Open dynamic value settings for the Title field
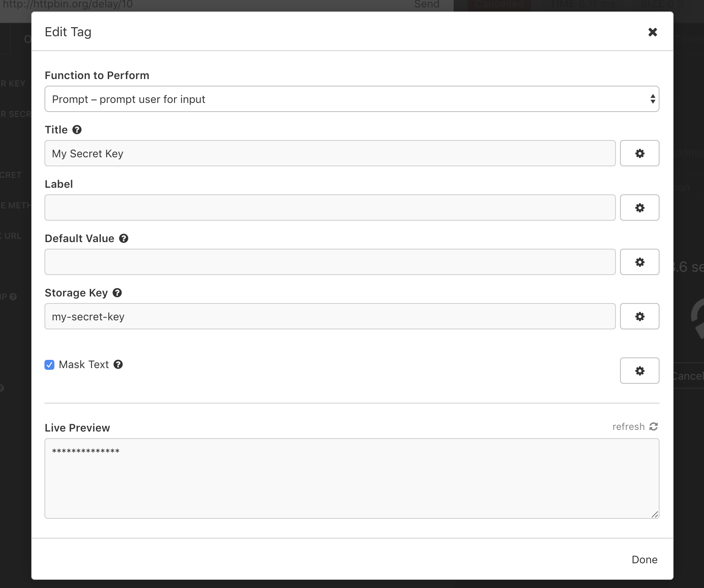Image resolution: width=704 pixels, height=588 pixels. (x=639, y=153)
